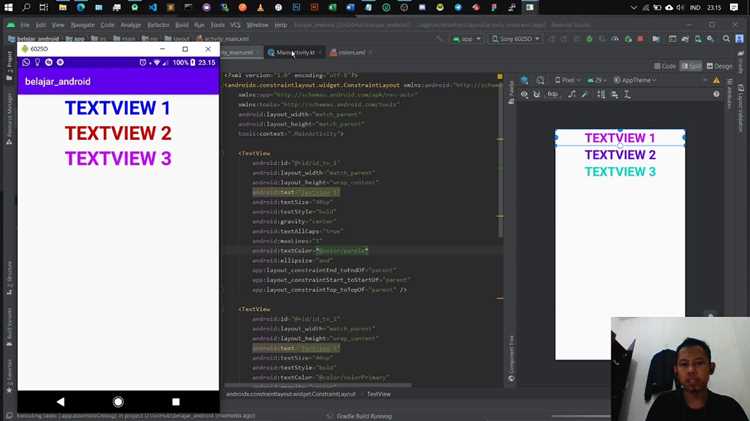Screen dimensions: 750x421
Task: Tap the Recents square button in emulator
Action: pos(176,402)
